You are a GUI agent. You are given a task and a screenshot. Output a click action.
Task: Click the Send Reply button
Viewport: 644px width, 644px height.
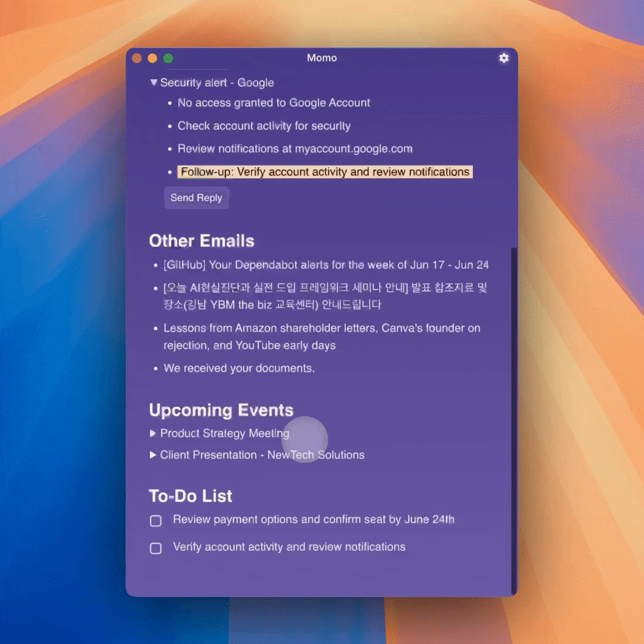pyautogui.click(x=196, y=198)
